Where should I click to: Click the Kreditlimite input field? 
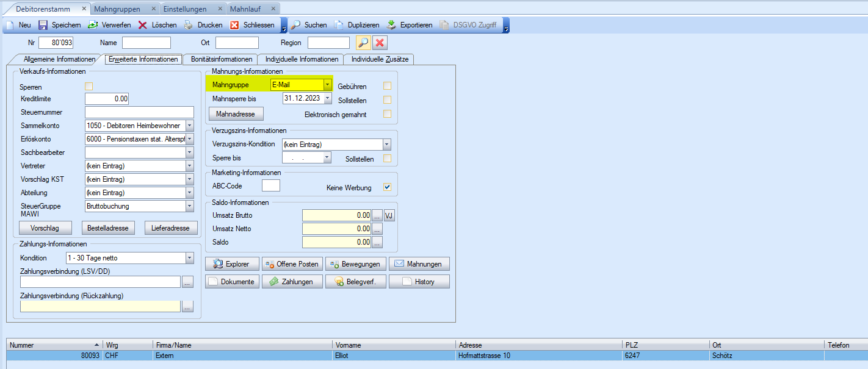[106, 99]
